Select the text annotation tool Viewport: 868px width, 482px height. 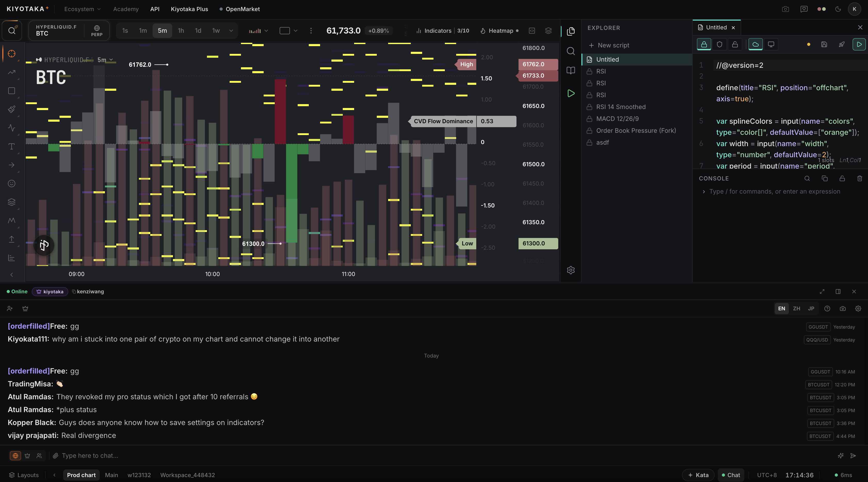[x=11, y=146]
